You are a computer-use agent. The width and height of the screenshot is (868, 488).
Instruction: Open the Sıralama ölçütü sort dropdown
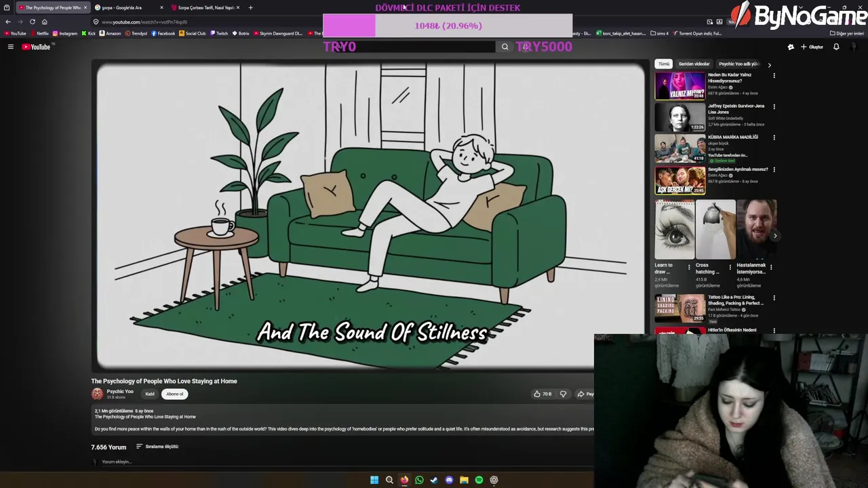pyautogui.click(x=157, y=447)
